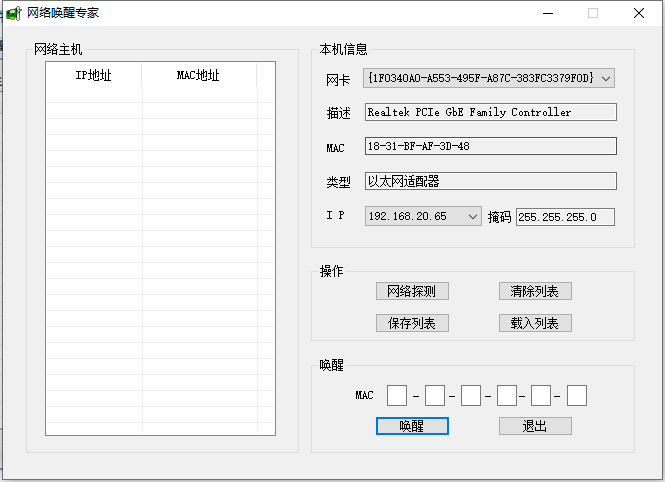Click the local MAC address field
Screen dimensions: 665x482
click(x=490, y=147)
